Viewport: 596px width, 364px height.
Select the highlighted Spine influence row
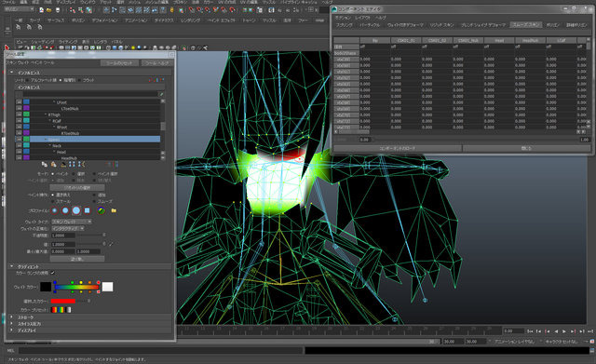point(88,139)
